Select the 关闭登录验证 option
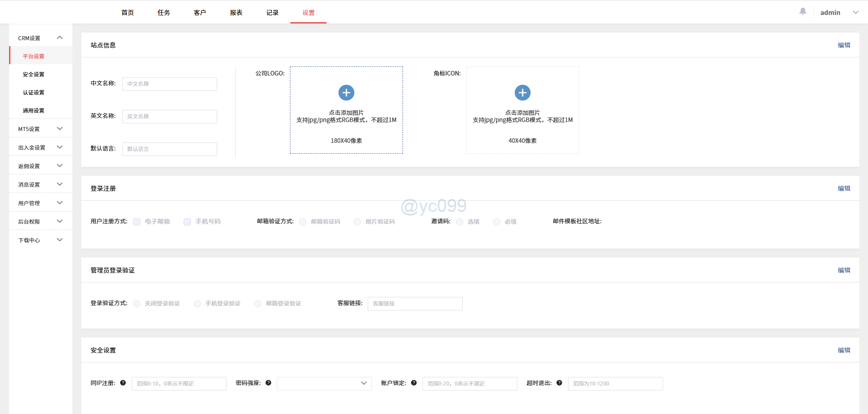868x414 pixels. tap(136, 303)
